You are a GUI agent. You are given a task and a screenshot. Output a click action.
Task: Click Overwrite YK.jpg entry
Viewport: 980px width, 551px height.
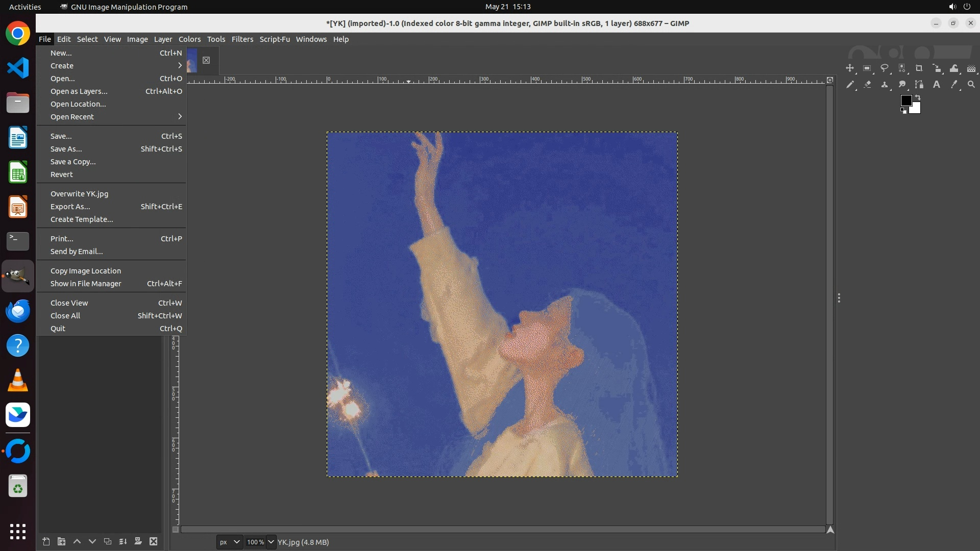pos(79,194)
